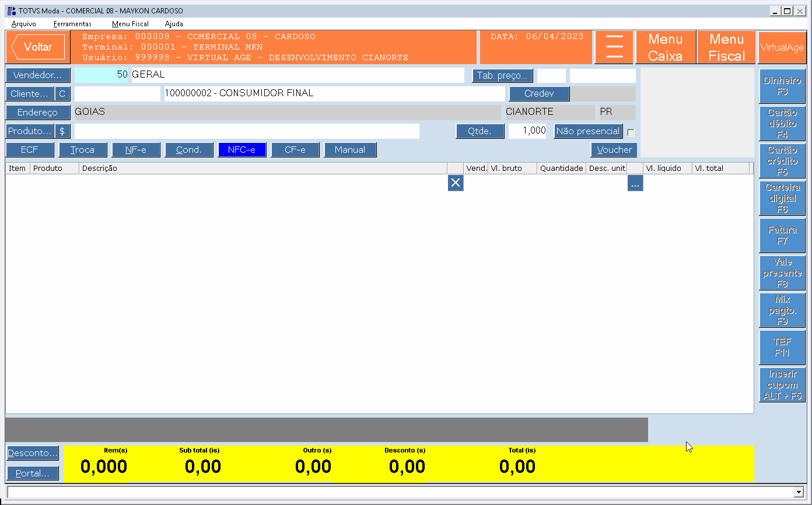Viewport: 812px width, 505px height.
Task: Click the 100000002 - CONSUMIDOR FINAL client name field
Action: pyautogui.click(x=334, y=94)
